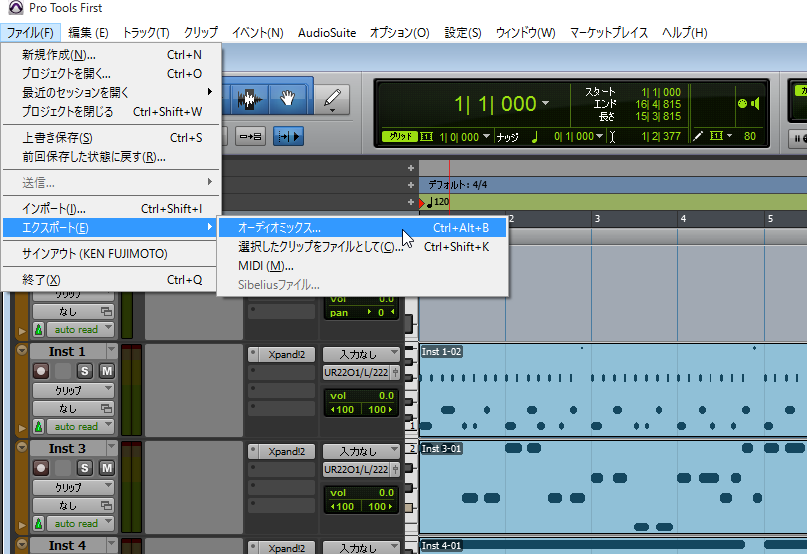Click the Inst 4 track name
This screenshot has height=554, width=807.
(x=67, y=545)
